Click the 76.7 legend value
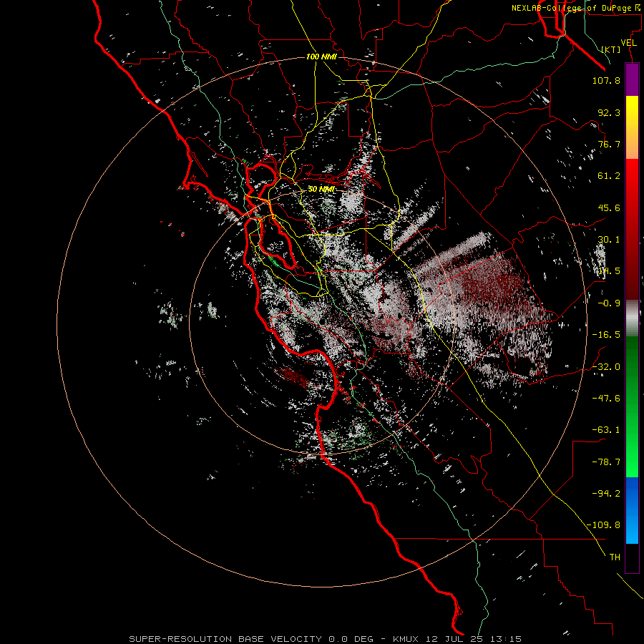 (609, 144)
